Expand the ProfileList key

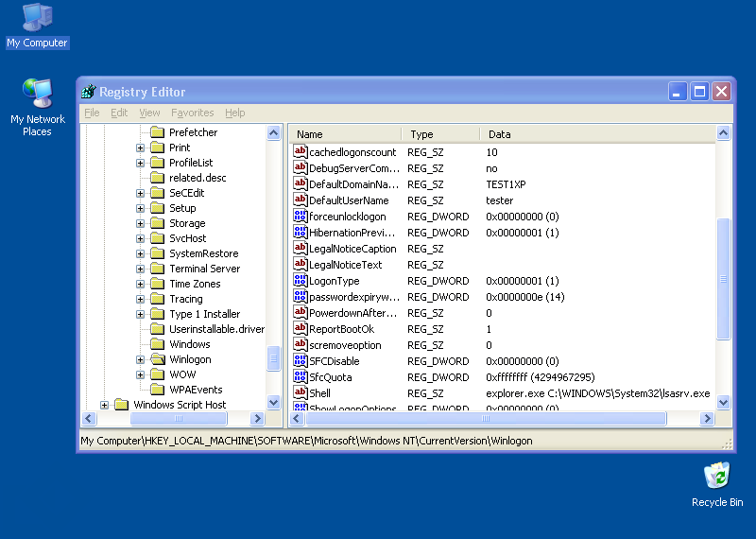140,163
